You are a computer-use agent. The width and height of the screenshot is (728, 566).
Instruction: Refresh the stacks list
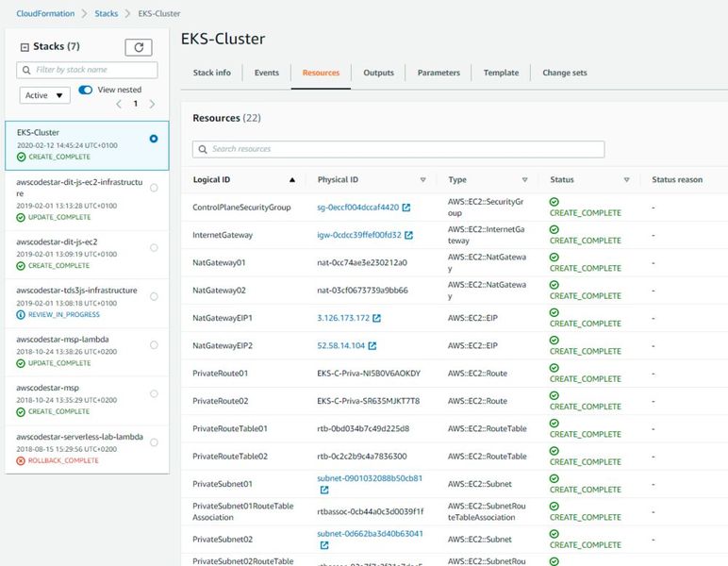coord(139,47)
